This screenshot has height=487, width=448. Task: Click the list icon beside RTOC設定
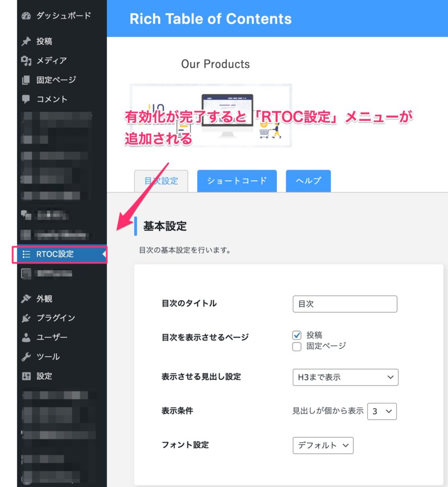coord(27,254)
